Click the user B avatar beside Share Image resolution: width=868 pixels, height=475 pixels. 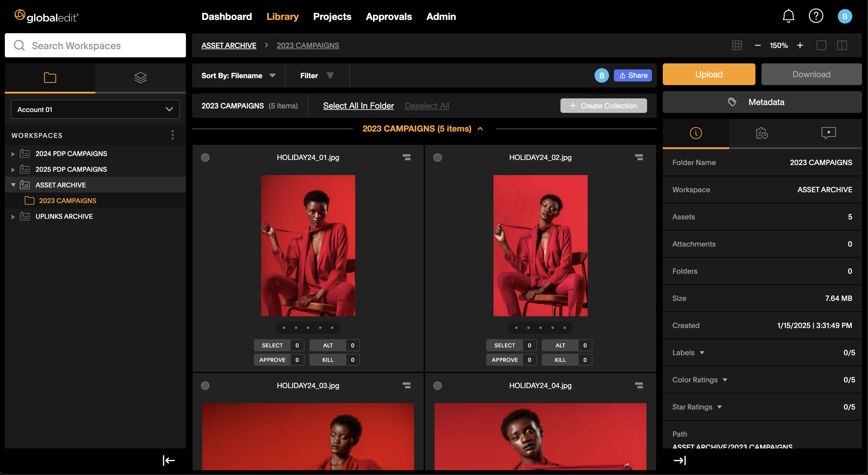[x=602, y=75]
